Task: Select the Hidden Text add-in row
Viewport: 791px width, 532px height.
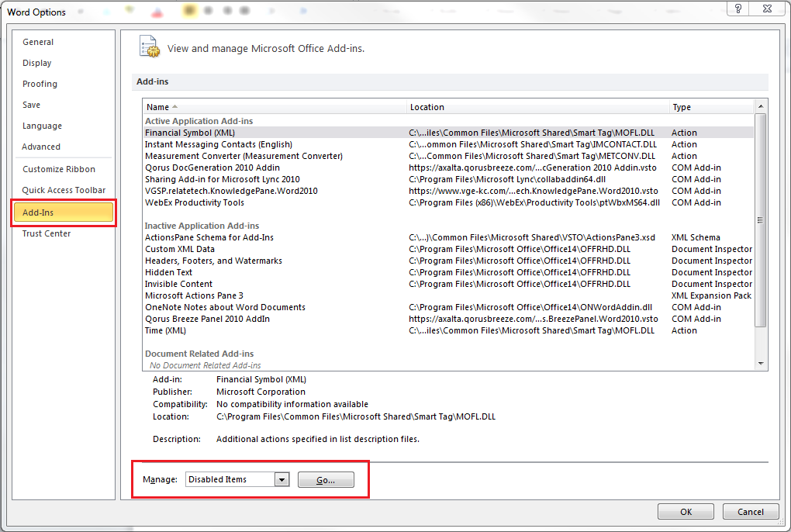Action: [448, 271]
